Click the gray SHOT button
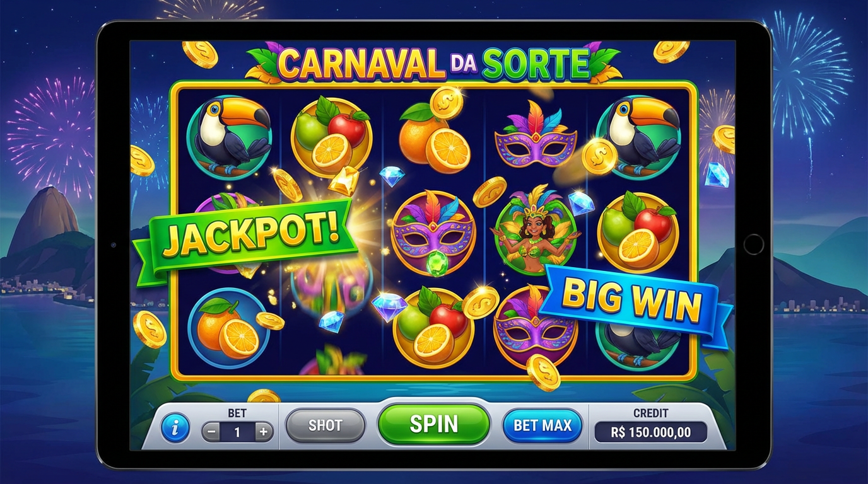Image resolution: width=868 pixels, height=484 pixels. tap(325, 425)
